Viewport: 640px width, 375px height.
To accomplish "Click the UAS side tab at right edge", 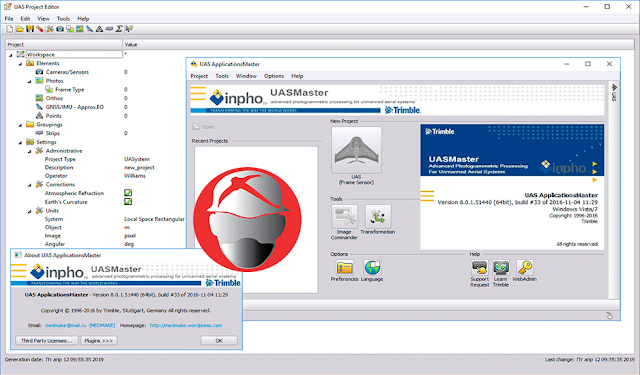I will (614, 93).
